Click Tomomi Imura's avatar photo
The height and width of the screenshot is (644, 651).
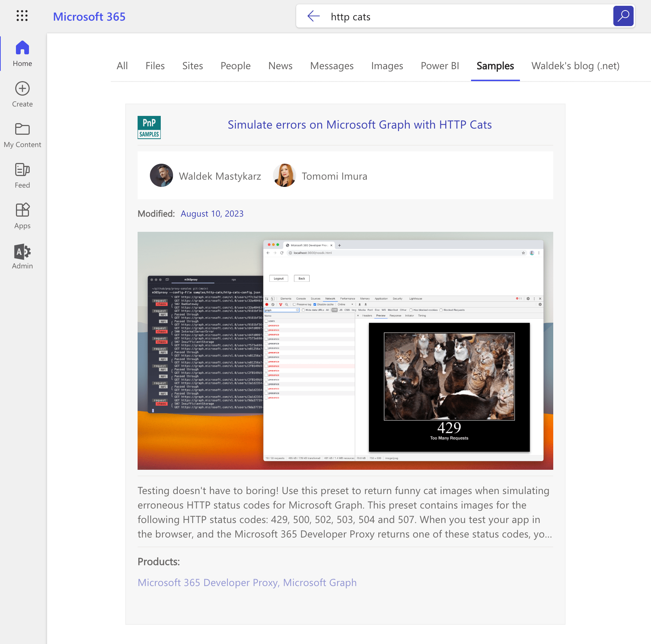[x=285, y=175]
